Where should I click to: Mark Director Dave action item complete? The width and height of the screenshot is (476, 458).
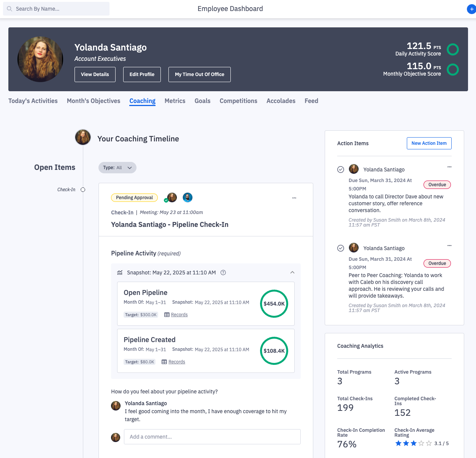[341, 170]
